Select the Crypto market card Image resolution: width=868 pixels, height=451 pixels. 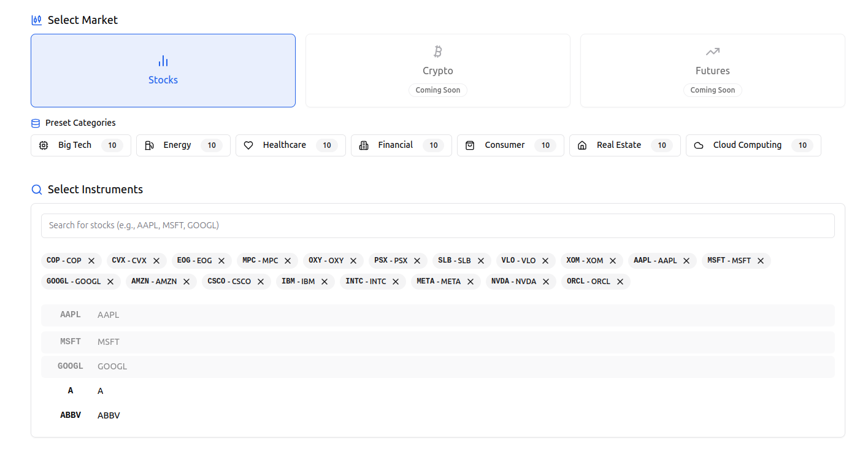(x=438, y=71)
